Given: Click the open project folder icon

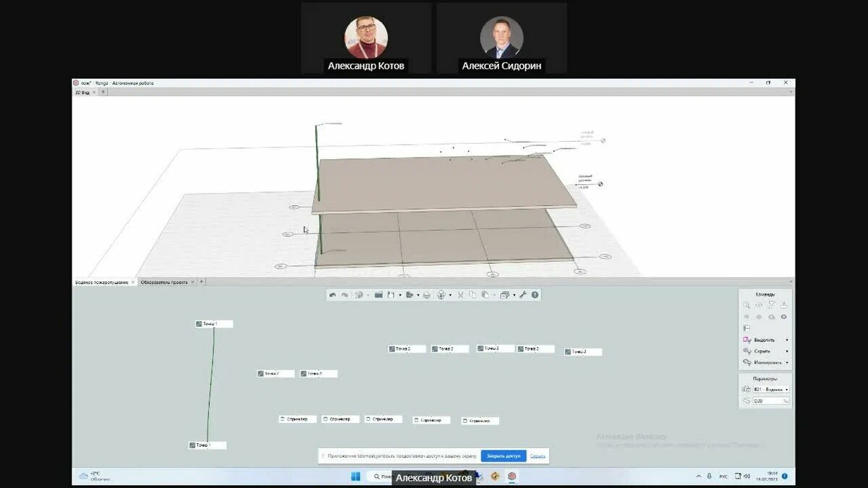Looking at the screenshot, I should click(x=378, y=295).
